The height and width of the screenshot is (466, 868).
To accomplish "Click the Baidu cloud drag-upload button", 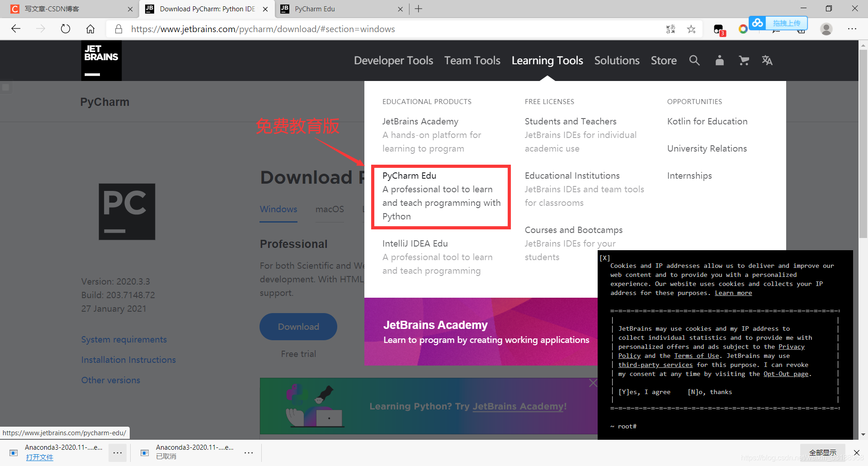I will coord(778,23).
